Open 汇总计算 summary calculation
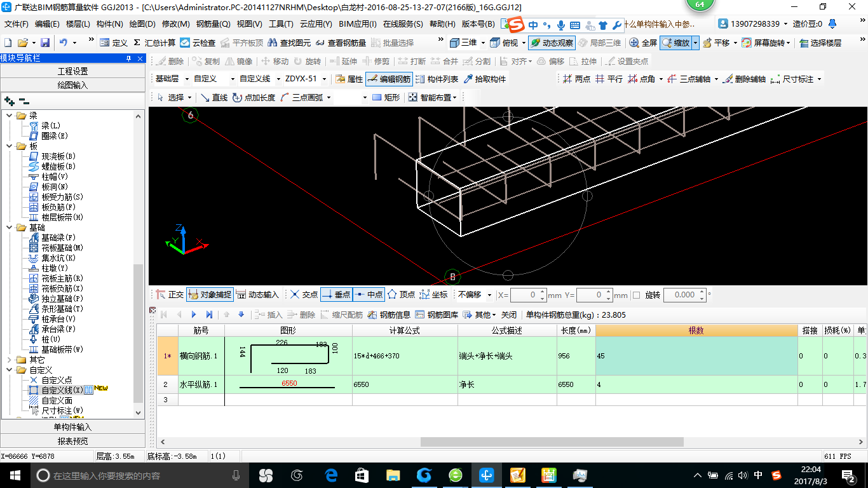Viewport: 868px width, 488px height. coord(154,43)
